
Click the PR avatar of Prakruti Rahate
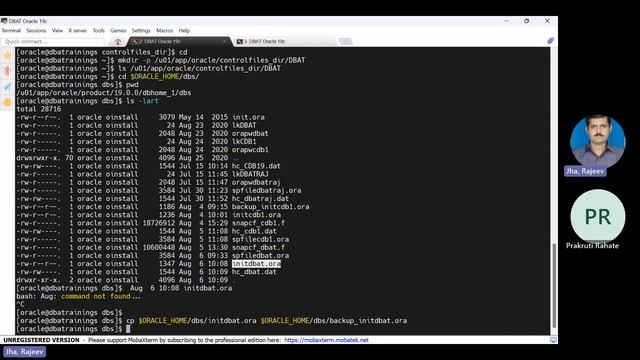pos(598,217)
